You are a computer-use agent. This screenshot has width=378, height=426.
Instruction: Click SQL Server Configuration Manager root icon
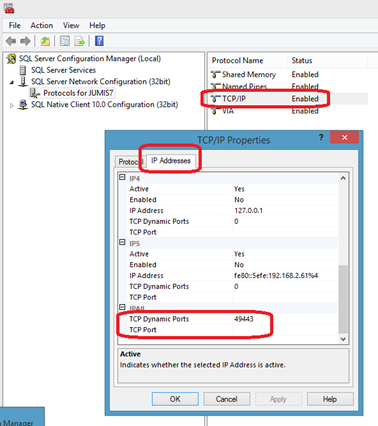click(12, 59)
